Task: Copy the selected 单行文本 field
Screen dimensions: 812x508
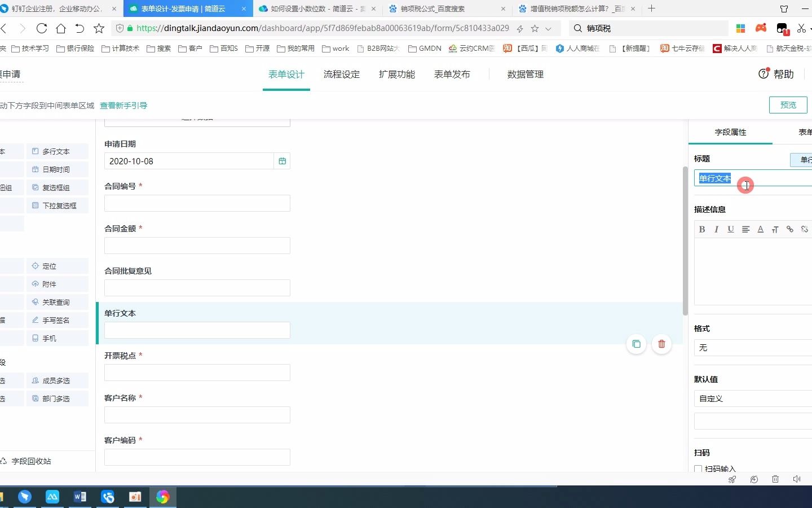Action: (x=636, y=344)
